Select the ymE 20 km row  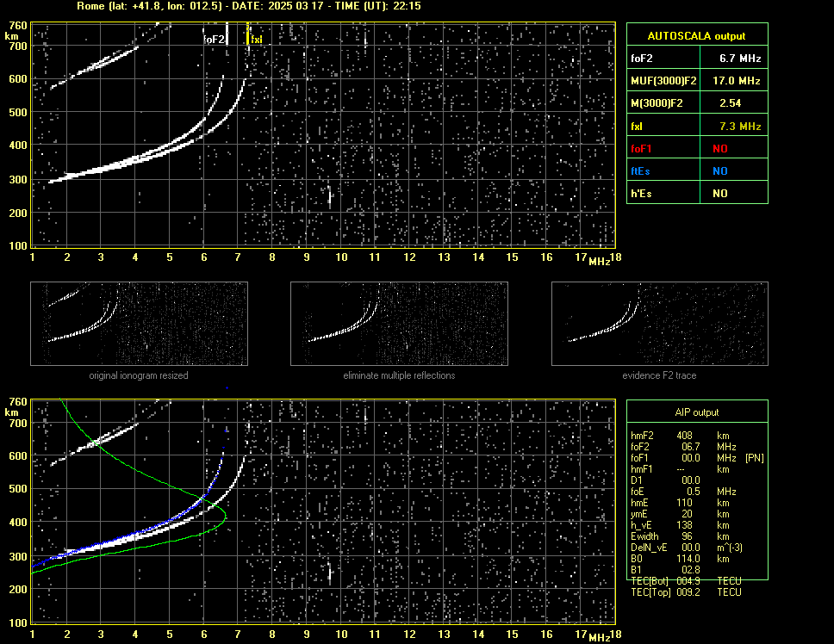click(679, 514)
